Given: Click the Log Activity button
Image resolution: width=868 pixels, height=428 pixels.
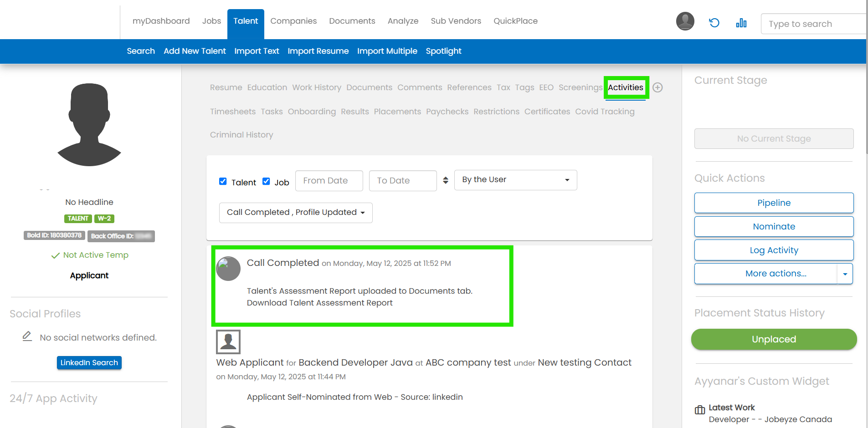Looking at the screenshot, I should click(774, 250).
